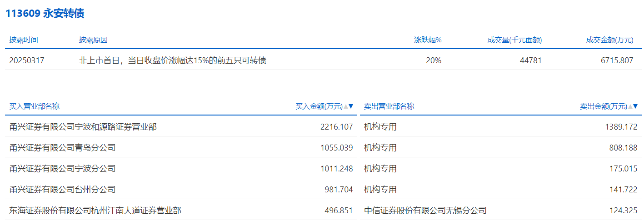
Task: Click the 成交金额(万元) column header
Action: (x=609, y=40)
